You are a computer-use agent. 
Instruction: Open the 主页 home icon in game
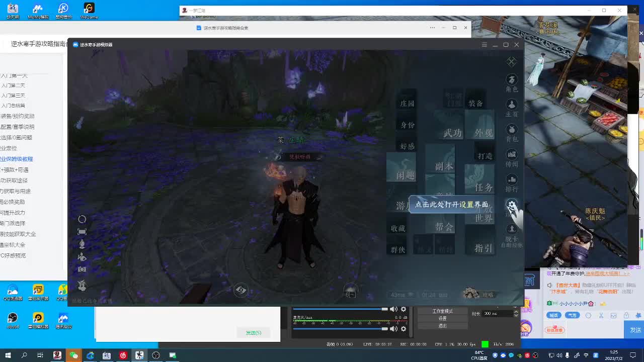click(x=512, y=108)
